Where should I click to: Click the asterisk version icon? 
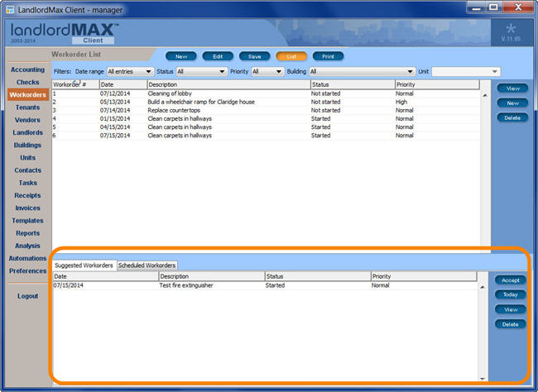coord(511,29)
